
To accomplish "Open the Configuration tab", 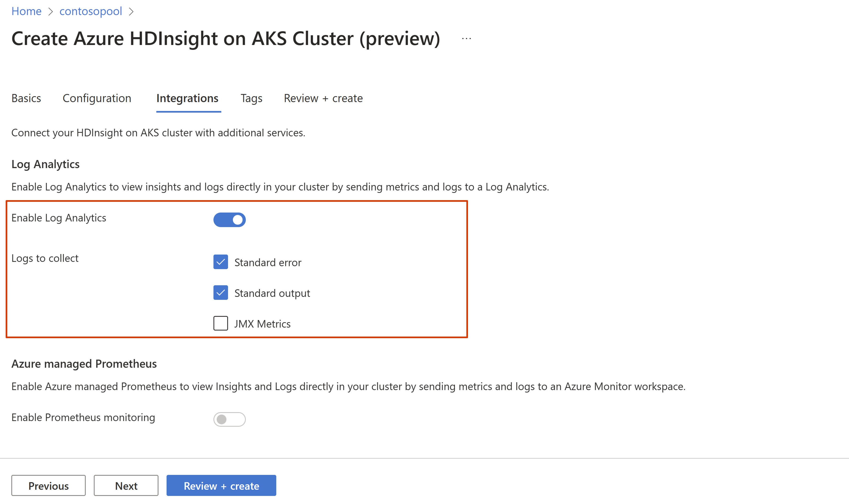I will [x=97, y=98].
